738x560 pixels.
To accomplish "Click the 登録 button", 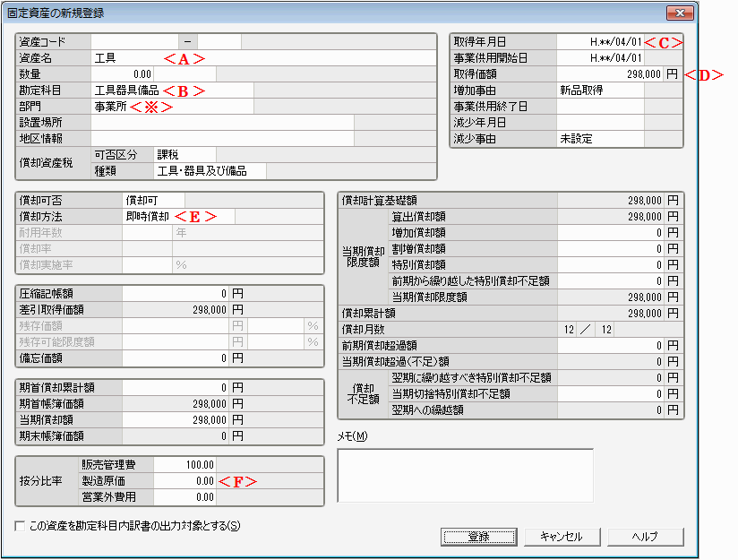I will (x=478, y=537).
